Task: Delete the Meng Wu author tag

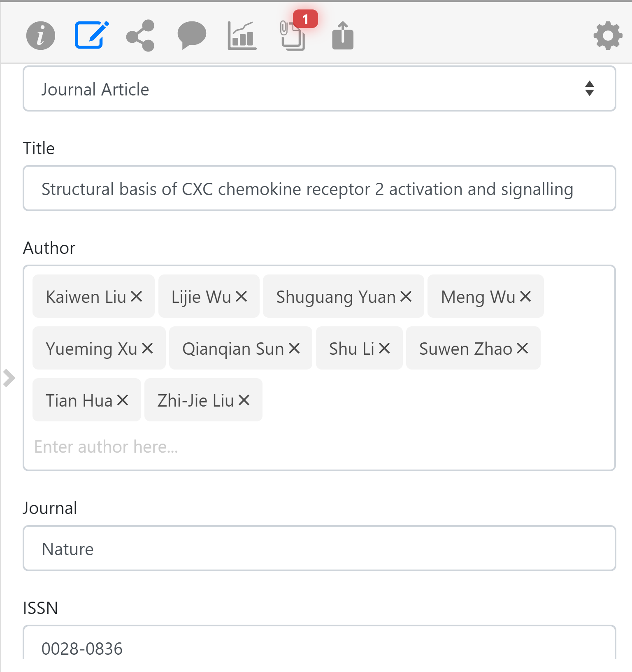Action: click(x=525, y=297)
